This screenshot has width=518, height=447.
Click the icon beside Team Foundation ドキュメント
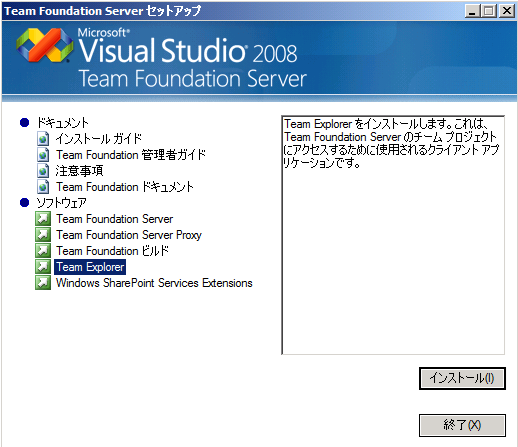point(43,187)
